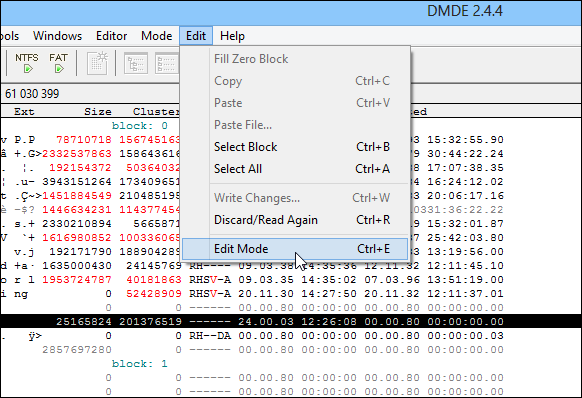Screen dimensions: 582x398
Task: Open the Mode menu
Action: (157, 36)
